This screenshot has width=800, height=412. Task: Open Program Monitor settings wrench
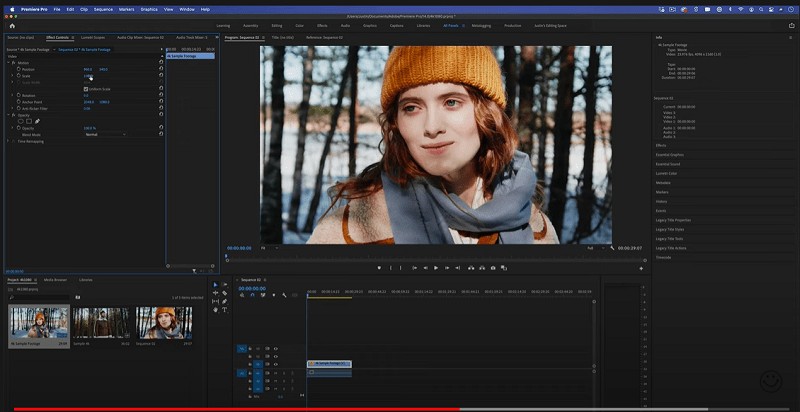click(612, 248)
